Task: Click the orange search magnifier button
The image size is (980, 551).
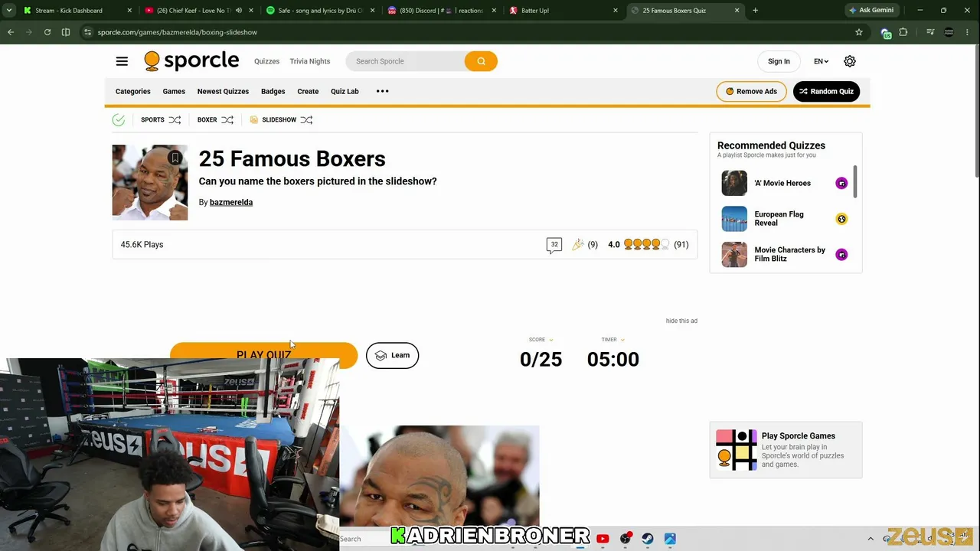Action: coord(481,61)
